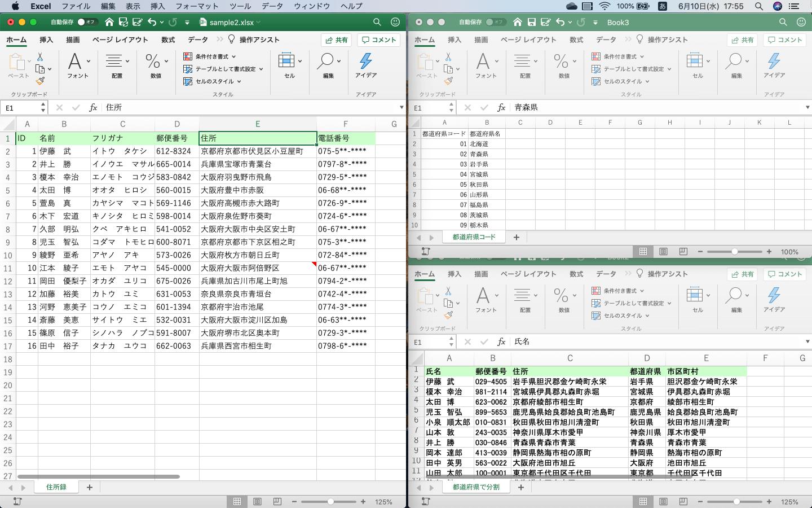Click the ペースト clipboard icon in sample2.xlsx
Viewport: 812px width, 508px height.
[x=17, y=62]
